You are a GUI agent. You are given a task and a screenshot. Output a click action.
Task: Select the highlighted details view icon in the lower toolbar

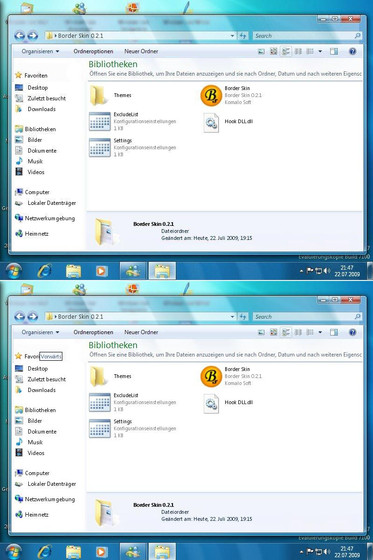[286, 332]
